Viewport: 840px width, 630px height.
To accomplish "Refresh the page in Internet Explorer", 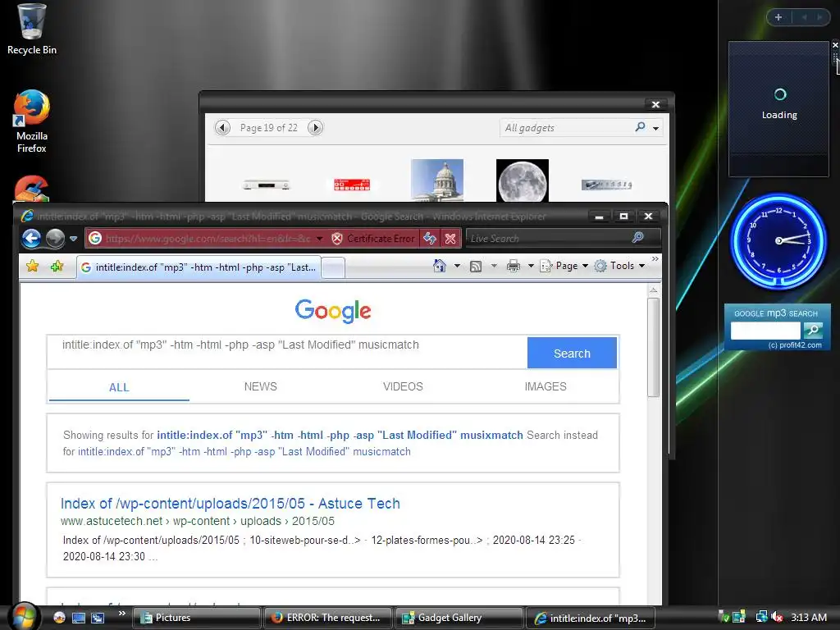I will tap(430, 239).
